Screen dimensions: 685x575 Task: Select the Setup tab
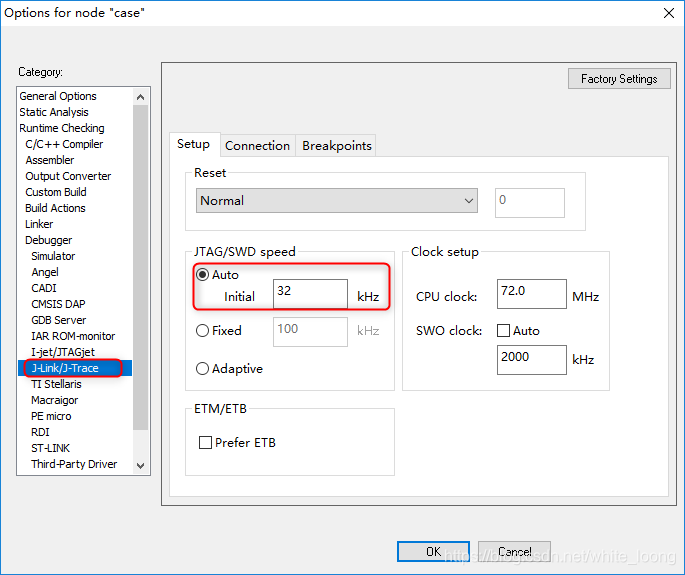pos(194,144)
